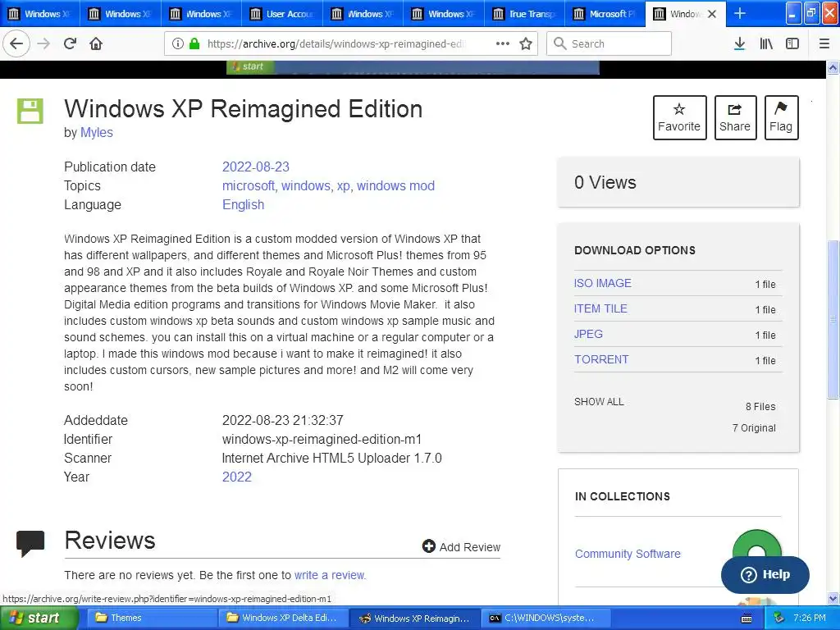This screenshot has width=840, height=630.
Task: Open the C:\WINDOWS\syste... taskbar button
Action: pyautogui.click(x=544, y=618)
